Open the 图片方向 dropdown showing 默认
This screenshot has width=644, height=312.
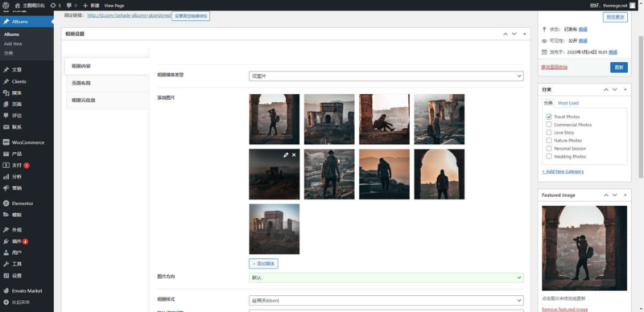[x=386, y=277]
